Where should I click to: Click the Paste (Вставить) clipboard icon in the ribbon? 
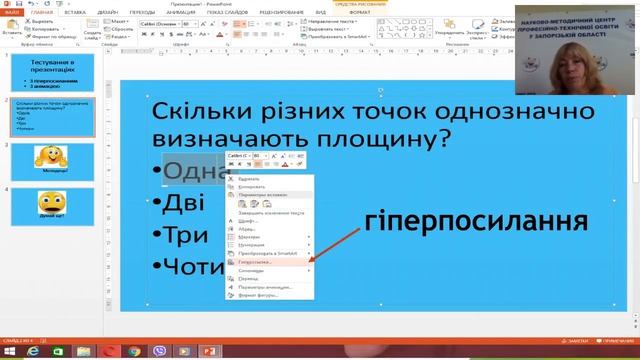[x=12, y=24]
